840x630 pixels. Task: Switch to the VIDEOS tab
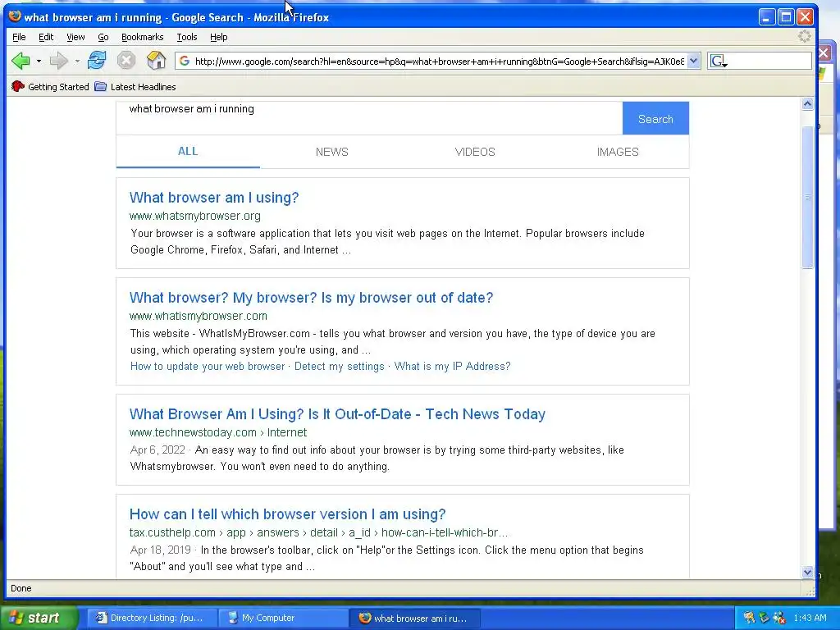tap(475, 152)
